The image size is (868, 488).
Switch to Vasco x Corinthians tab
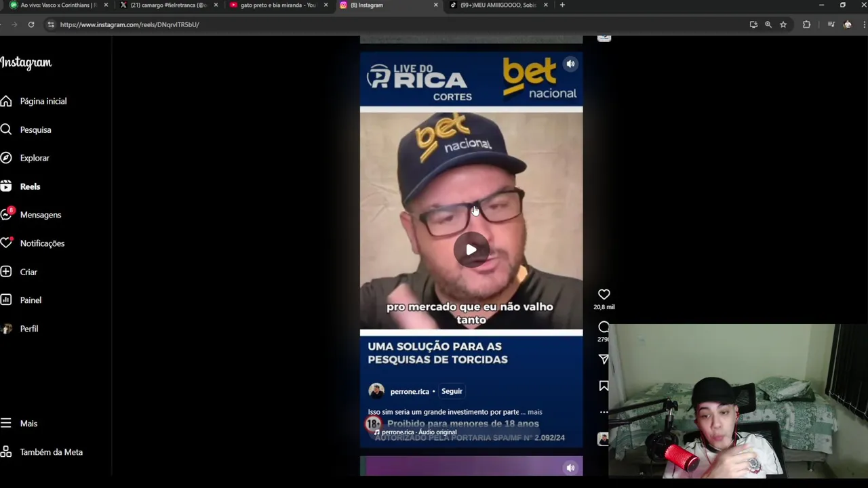point(59,5)
